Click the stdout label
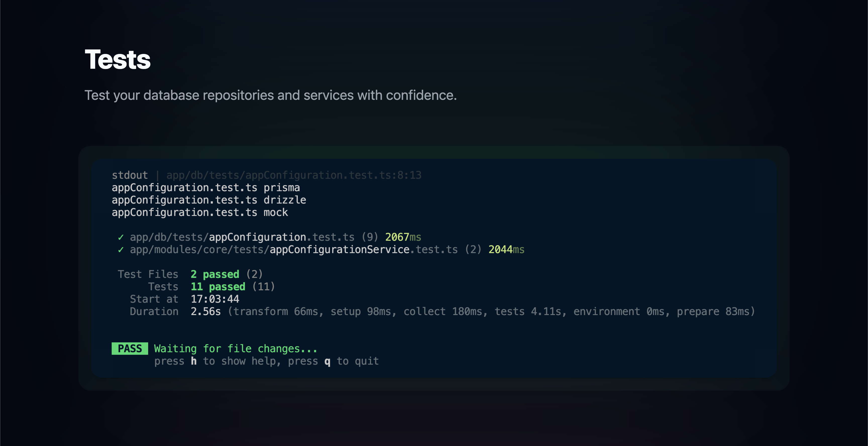This screenshot has width=868, height=446. [x=130, y=175]
